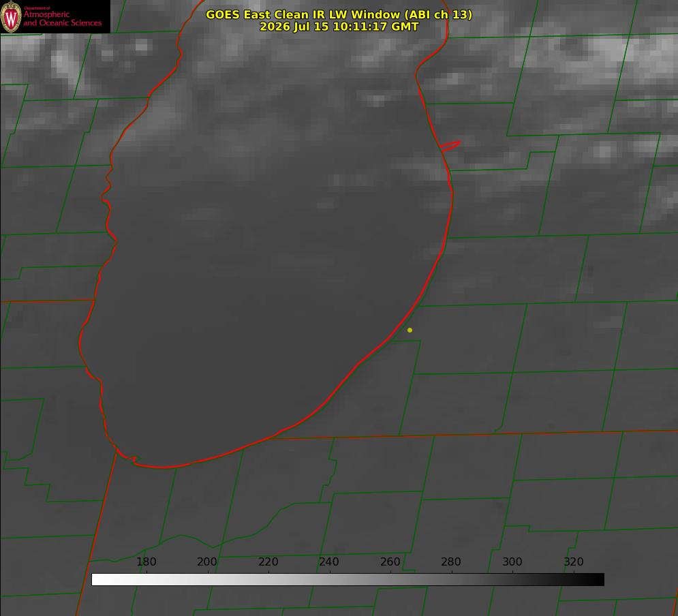
Task: Click the 260 colorbar label
Action: tap(390, 561)
